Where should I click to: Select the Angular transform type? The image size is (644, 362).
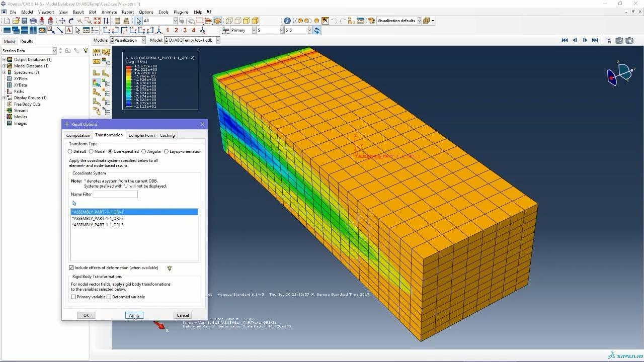click(144, 151)
